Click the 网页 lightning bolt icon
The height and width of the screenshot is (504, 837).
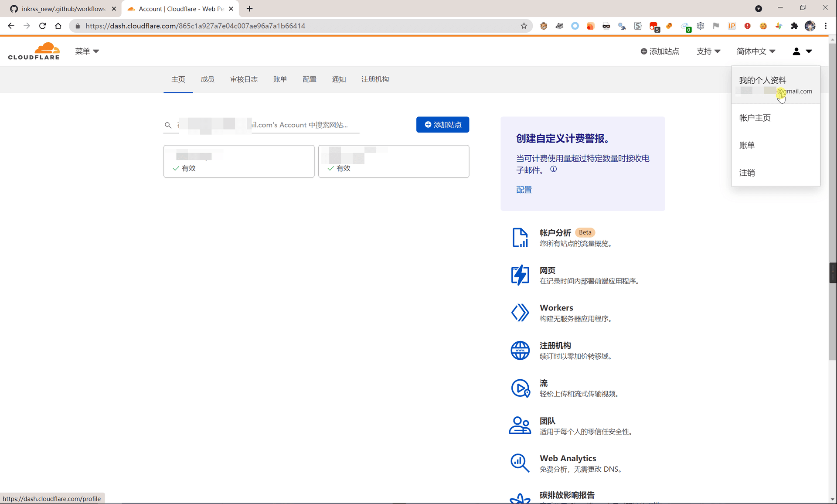click(x=520, y=275)
